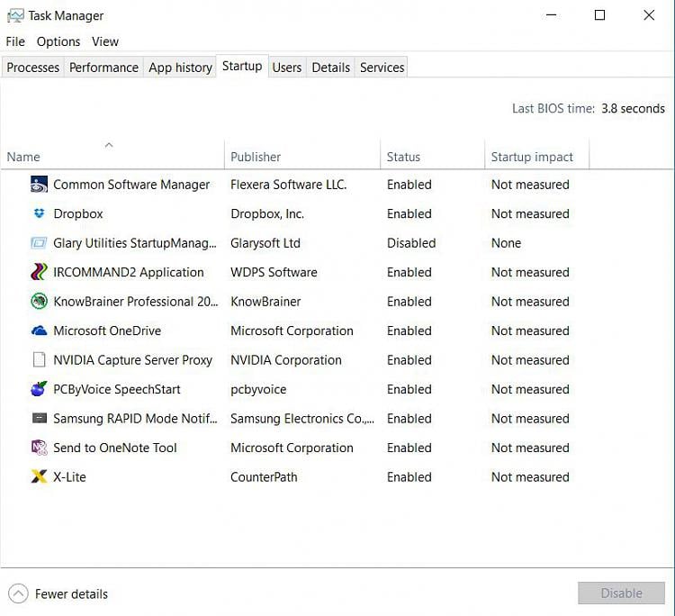
Task: Switch to the App history tab
Action: click(x=180, y=68)
